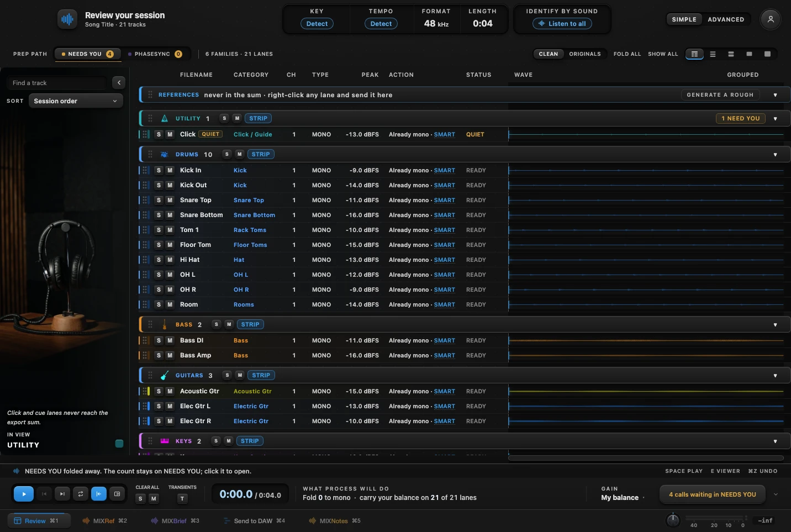Open the MIXRef tab
The height and width of the screenshot is (532, 791).
click(x=104, y=521)
